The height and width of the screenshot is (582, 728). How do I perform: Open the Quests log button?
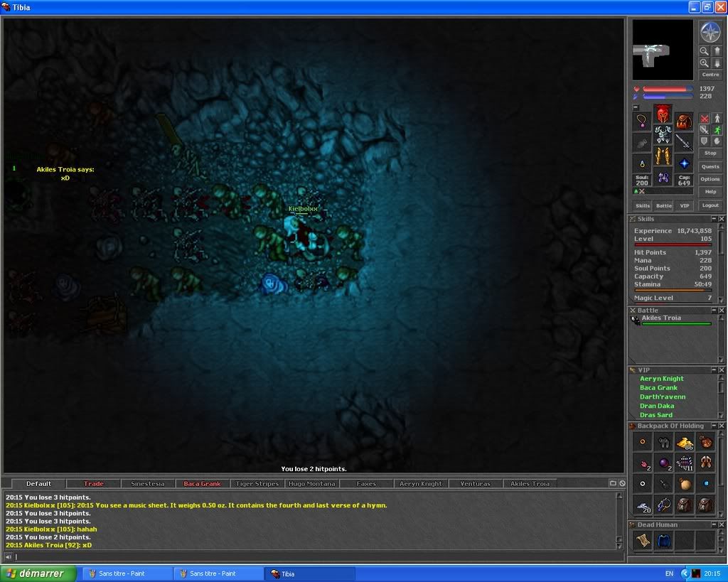[x=710, y=166]
